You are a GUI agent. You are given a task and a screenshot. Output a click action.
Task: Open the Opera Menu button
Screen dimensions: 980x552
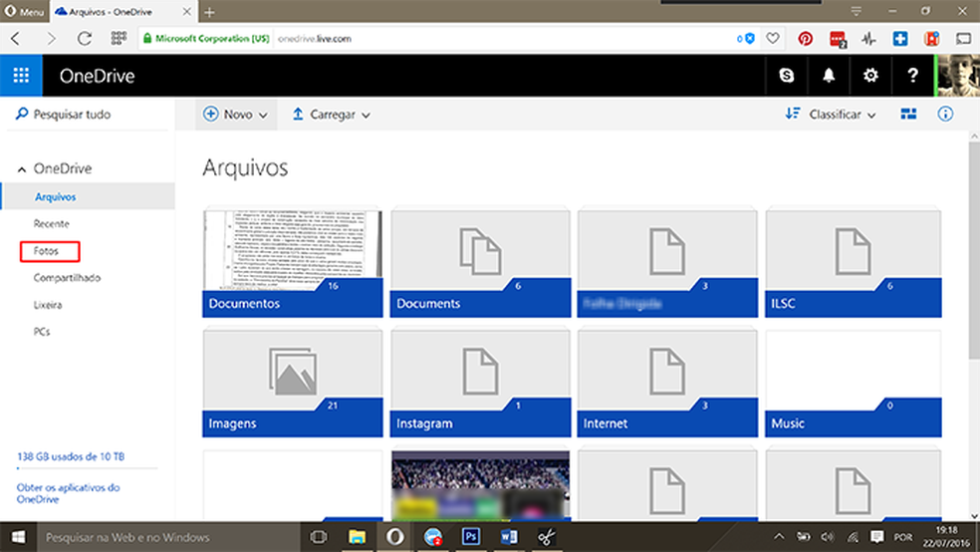click(24, 11)
